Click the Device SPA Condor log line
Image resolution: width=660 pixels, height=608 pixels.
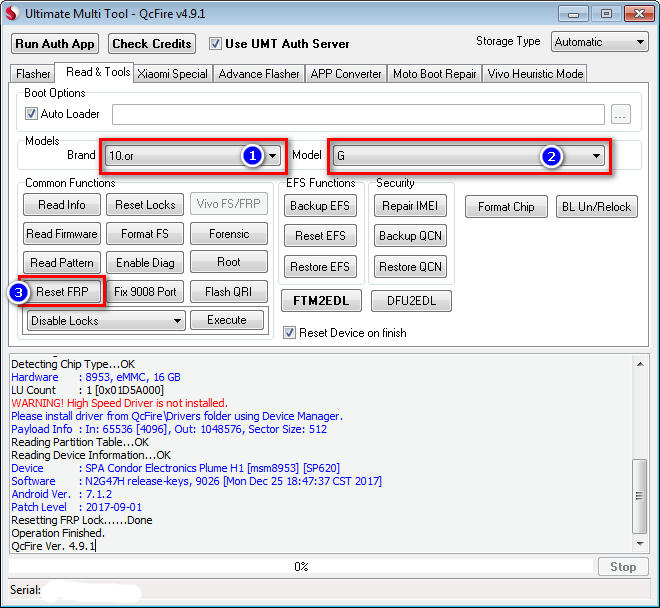click(x=175, y=468)
